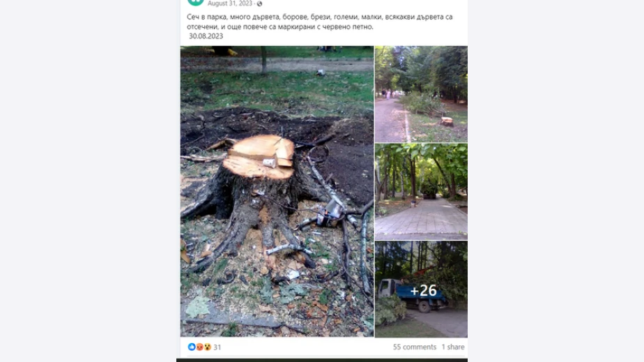Screen dimensions: 644x362
Task: Click the public globe privacy icon
Action: click(259, 3)
